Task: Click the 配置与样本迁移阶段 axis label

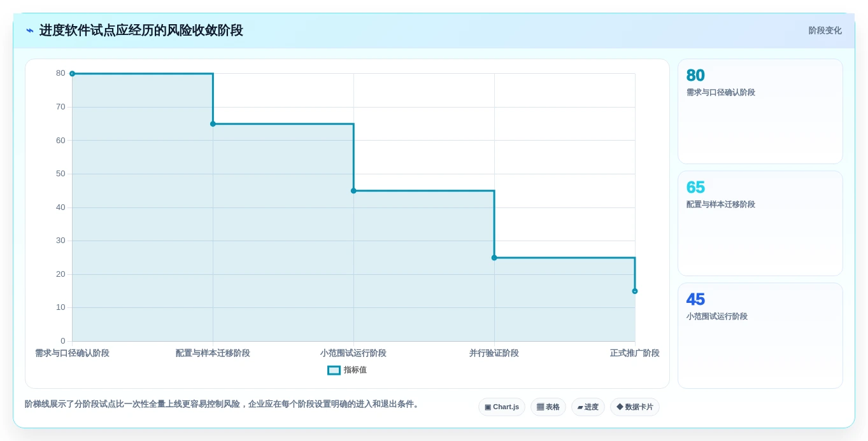Action: coord(213,353)
